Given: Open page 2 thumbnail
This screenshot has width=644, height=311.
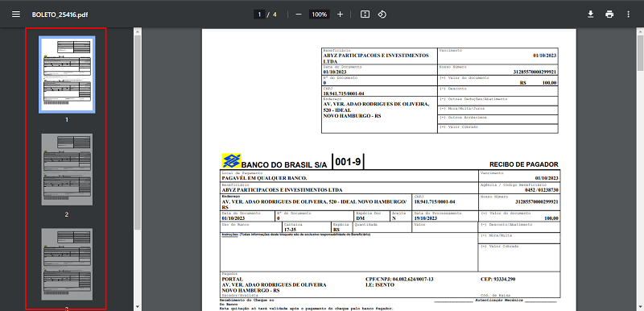Looking at the screenshot, I should tap(67, 169).
